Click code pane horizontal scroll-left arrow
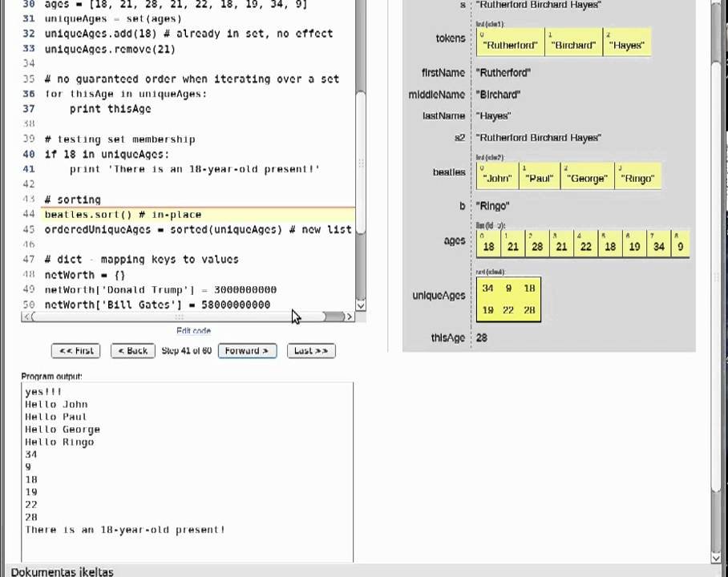 click(x=26, y=317)
